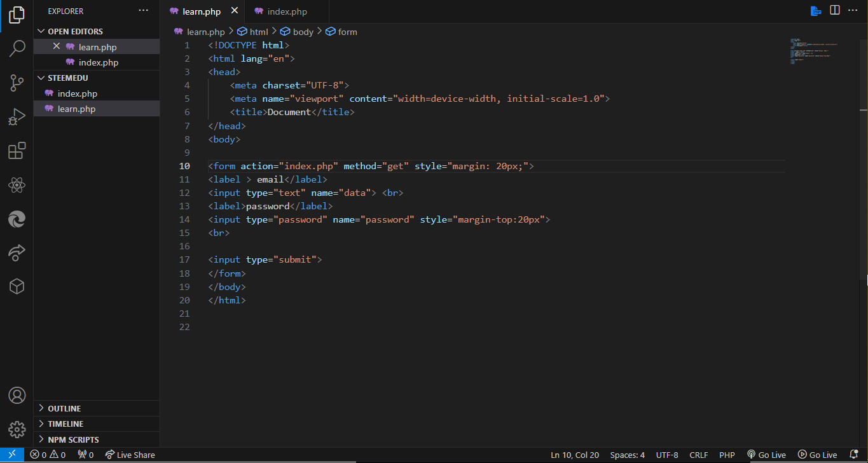Open the Search view in activity bar

tap(17, 48)
